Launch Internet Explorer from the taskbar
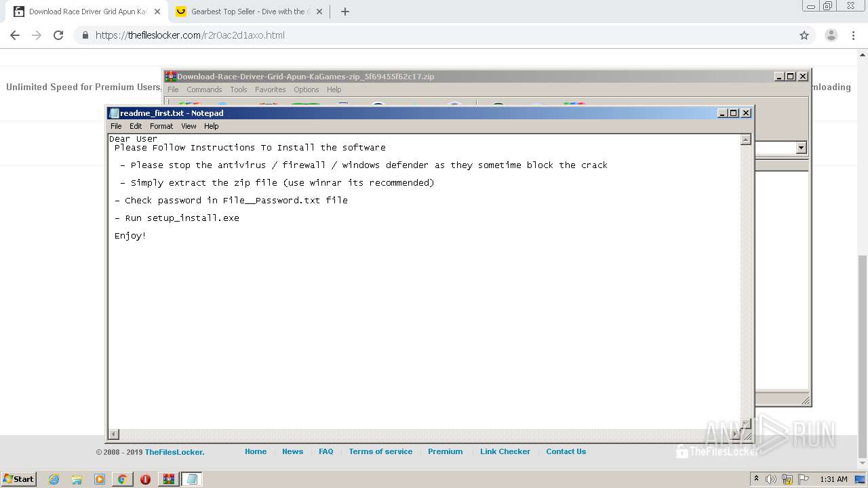The width and height of the screenshot is (868, 488). tap(54, 479)
